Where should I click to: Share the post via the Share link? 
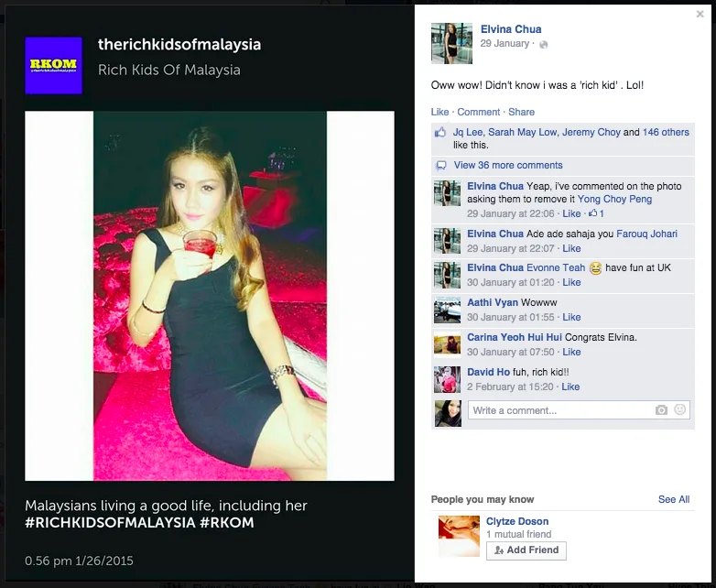[522, 112]
